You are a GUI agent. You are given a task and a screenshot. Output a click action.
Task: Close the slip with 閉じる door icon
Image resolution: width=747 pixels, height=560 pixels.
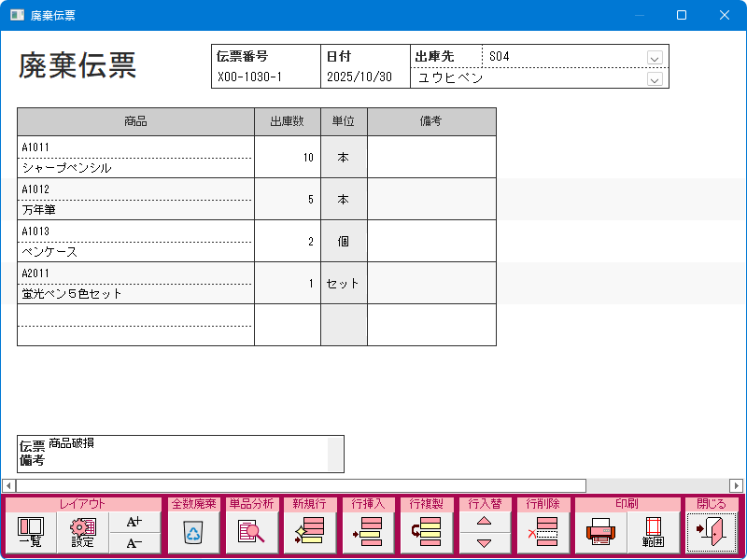[712, 533]
